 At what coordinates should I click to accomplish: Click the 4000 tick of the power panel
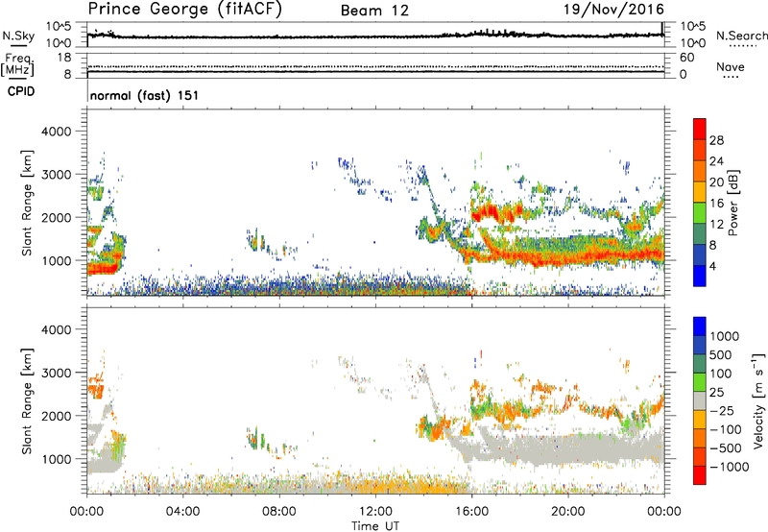(56, 132)
